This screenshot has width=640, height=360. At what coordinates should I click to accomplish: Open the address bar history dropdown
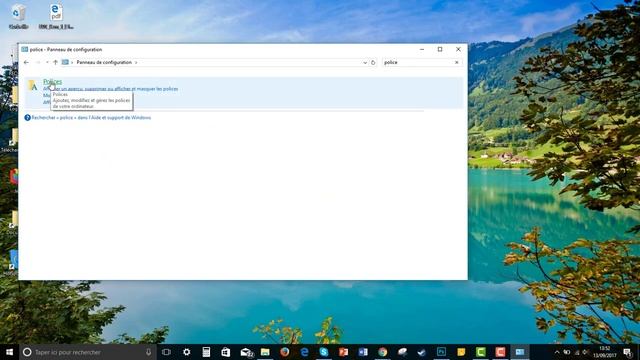pos(365,62)
